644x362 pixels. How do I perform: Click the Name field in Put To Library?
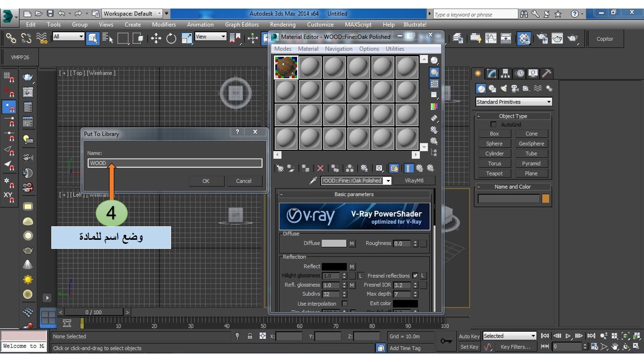[x=175, y=163]
